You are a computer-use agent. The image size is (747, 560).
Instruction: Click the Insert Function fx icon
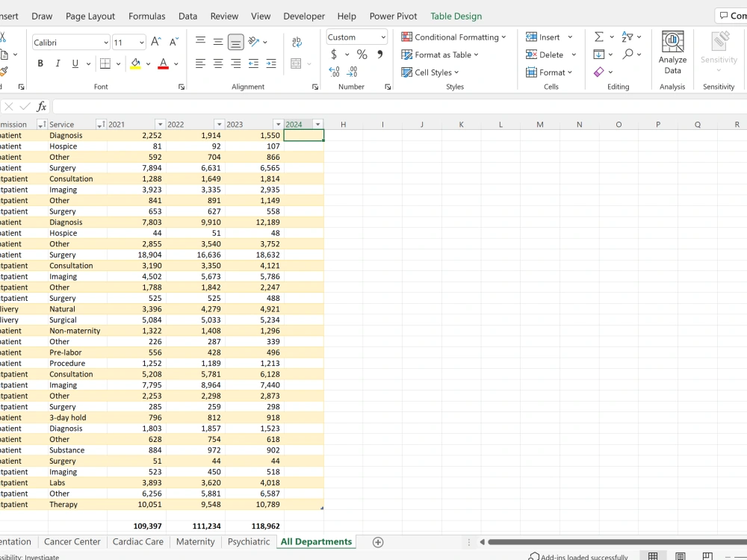pos(42,106)
